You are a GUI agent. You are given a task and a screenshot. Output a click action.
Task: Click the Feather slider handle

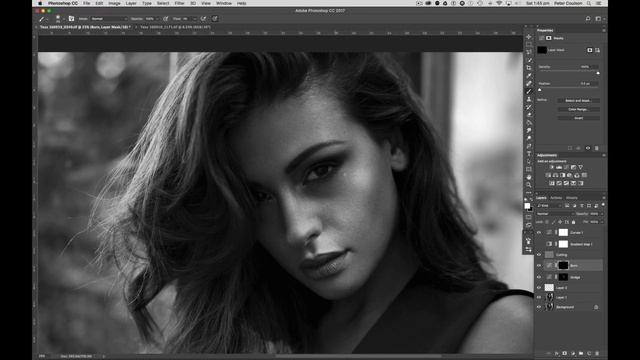pyautogui.click(x=540, y=90)
